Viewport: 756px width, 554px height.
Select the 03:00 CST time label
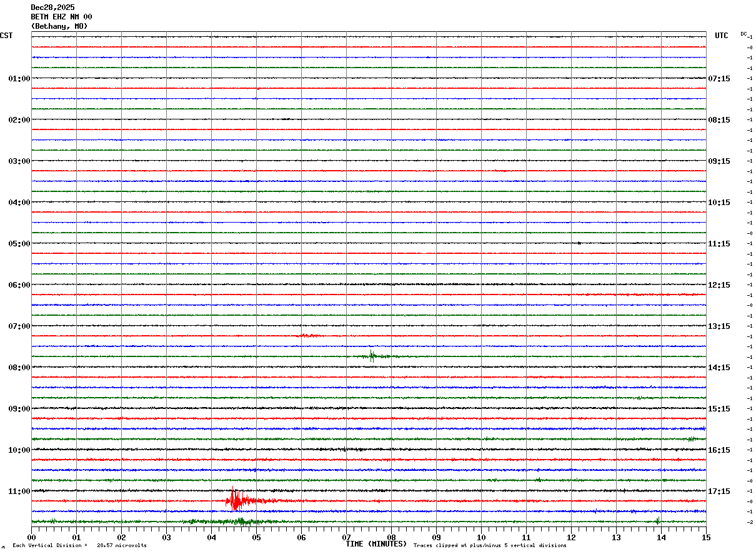pyautogui.click(x=19, y=161)
